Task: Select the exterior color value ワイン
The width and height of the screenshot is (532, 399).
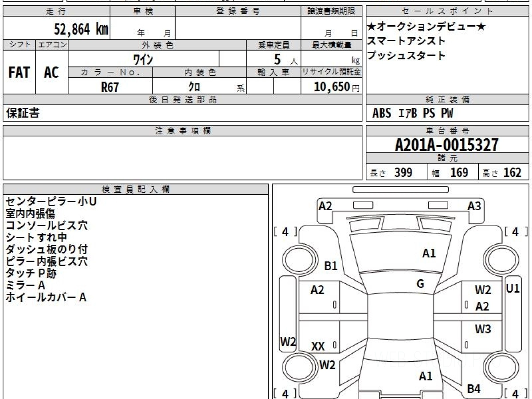Action: (143, 59)
